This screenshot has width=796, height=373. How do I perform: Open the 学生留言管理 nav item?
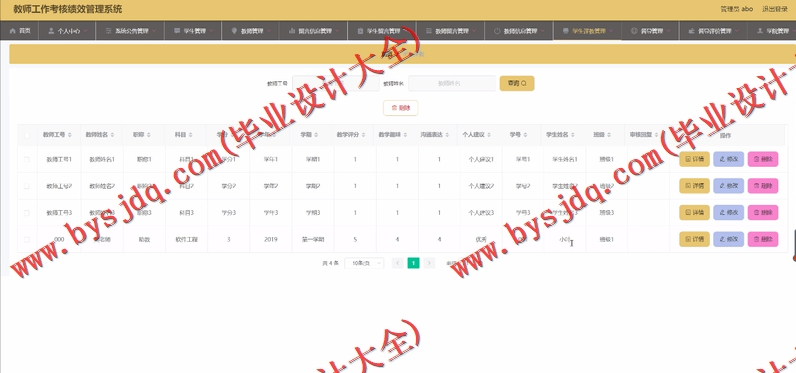pyautogui.click(x=382, y=31)
